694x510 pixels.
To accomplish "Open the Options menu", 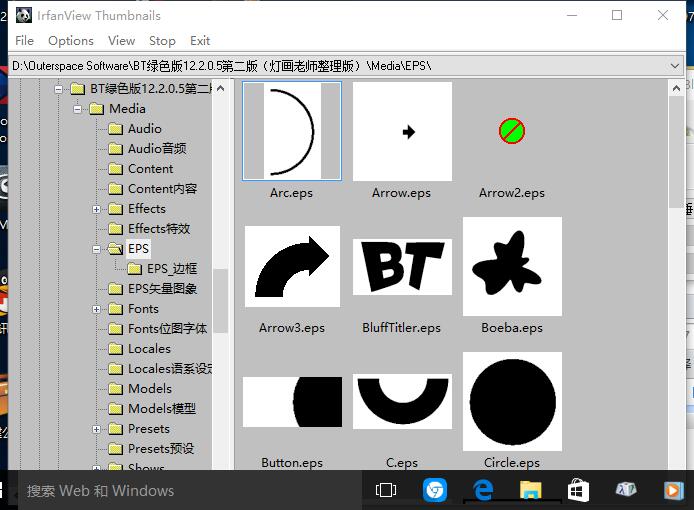I will (x=71, y=41).
